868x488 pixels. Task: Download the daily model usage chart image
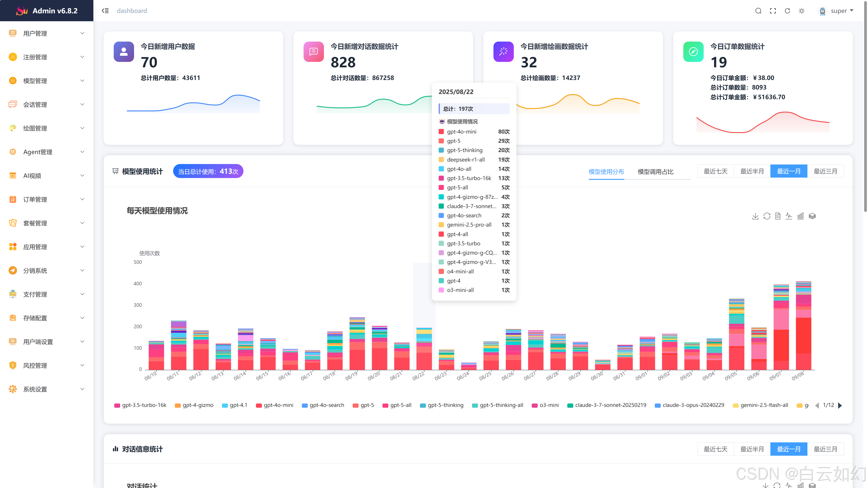click(x=755, y=216)
